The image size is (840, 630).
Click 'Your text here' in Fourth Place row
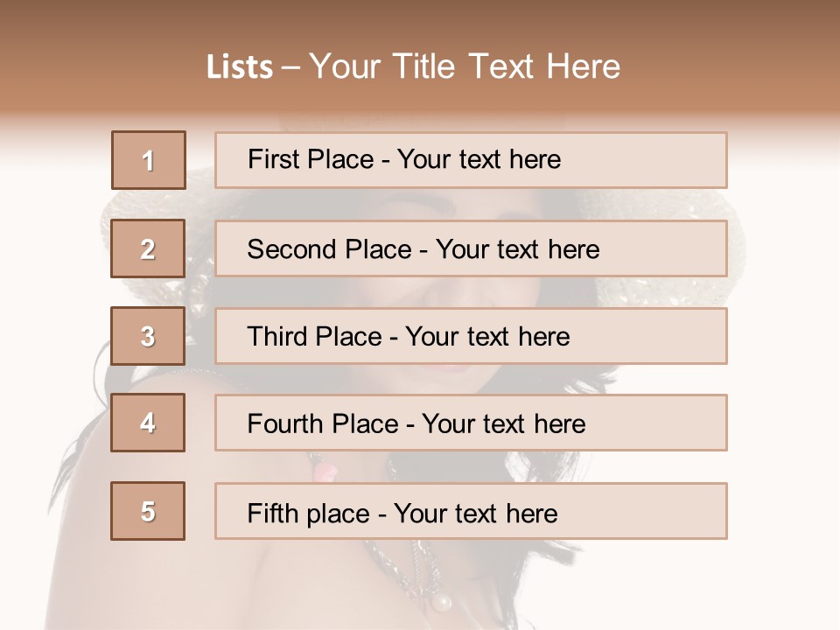(504, 423)
